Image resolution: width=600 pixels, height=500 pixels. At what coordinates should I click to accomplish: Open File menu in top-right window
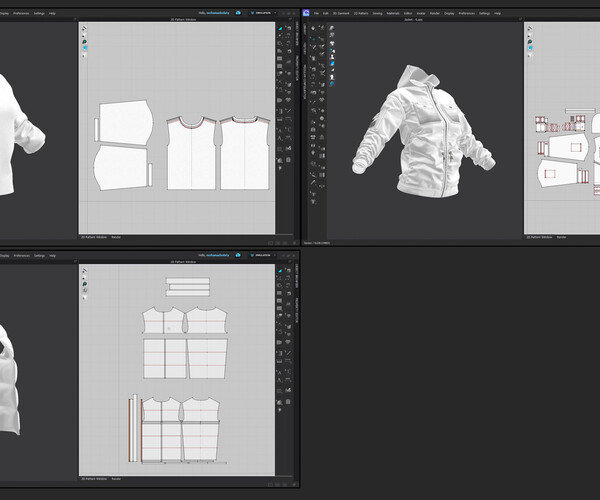pyautogui.click(x=316, y=13)
